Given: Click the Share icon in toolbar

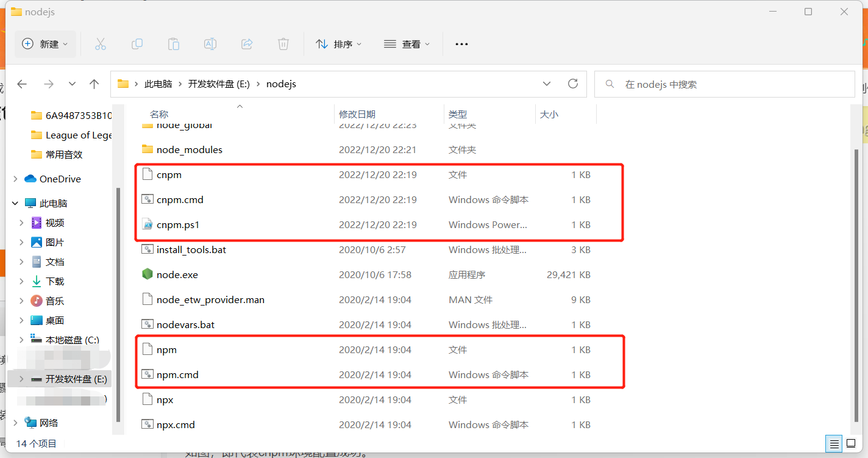Looking at the screenshot, I should (x=247, y=44).
